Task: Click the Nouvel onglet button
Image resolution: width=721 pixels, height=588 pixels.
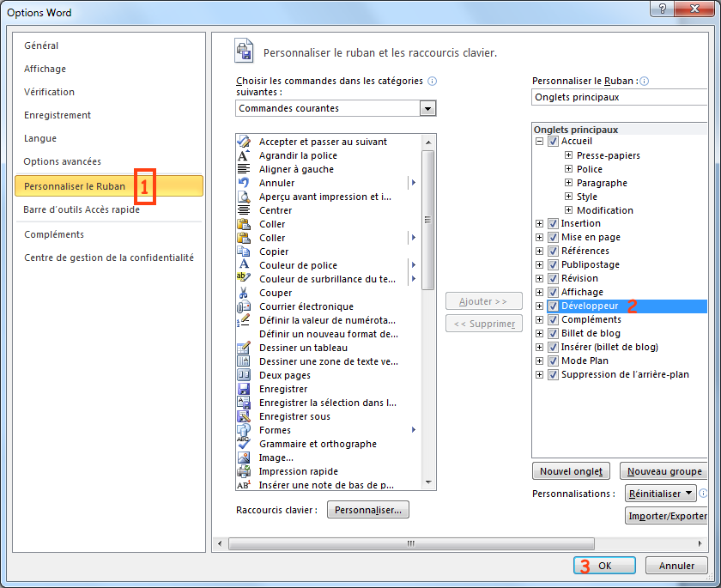Action: tap(571, 471)
